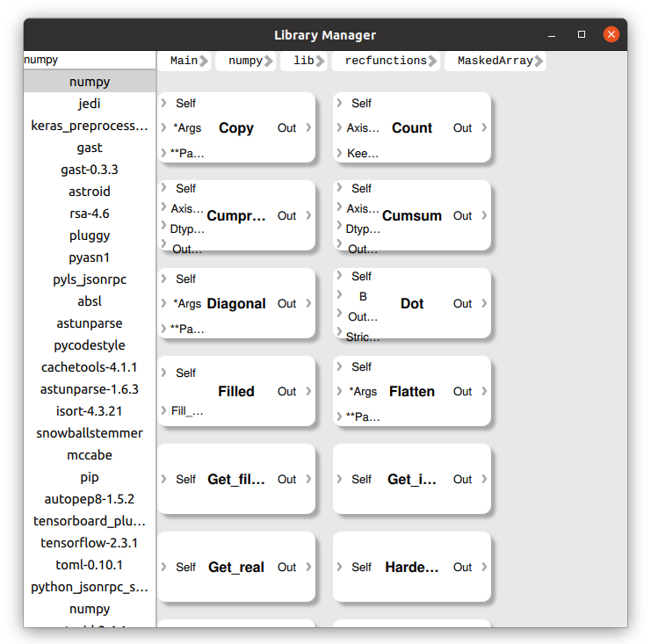Viewport: 651px width, 644px height.
Task: Select absl in the library list
Action: (90, 301)
